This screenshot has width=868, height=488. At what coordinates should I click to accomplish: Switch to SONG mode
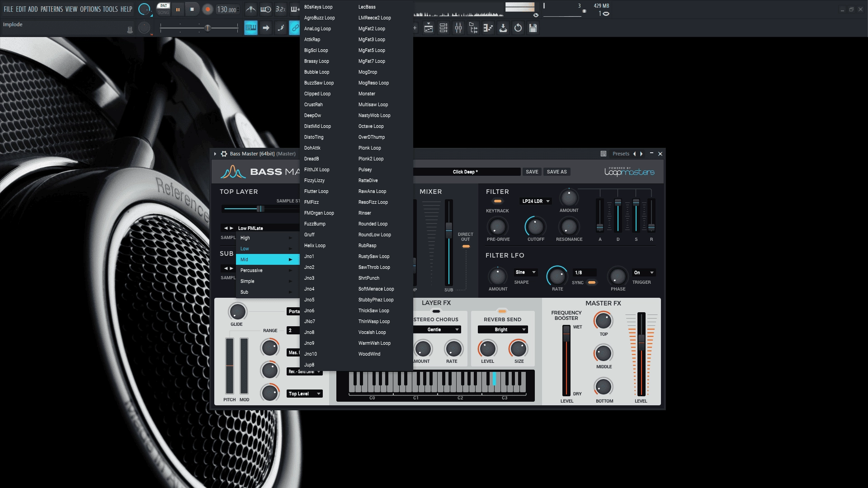(164, 12)
